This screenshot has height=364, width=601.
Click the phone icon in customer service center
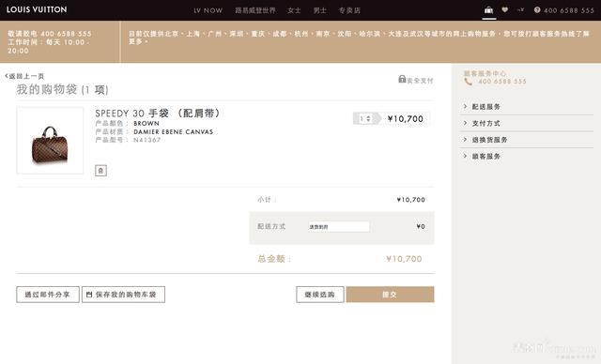point(468,82)
